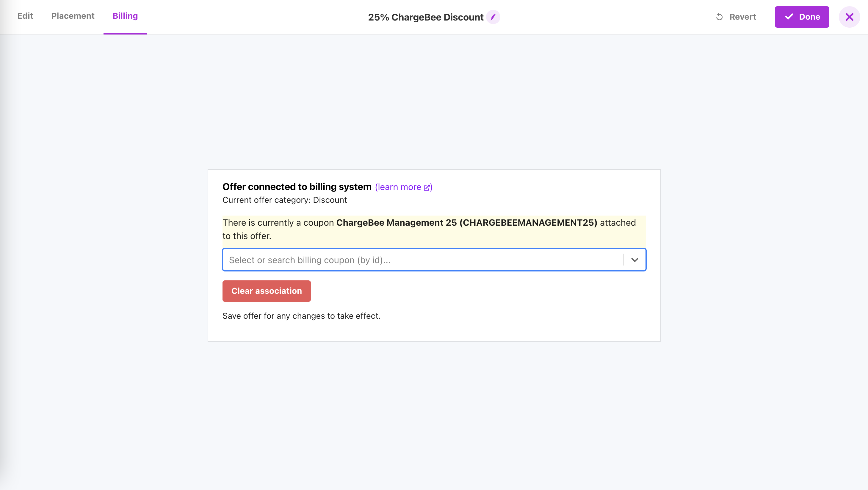Click the checkmark icon on Done
The image size is (868, 490).
pyautogui.click(x=789, y=17)
